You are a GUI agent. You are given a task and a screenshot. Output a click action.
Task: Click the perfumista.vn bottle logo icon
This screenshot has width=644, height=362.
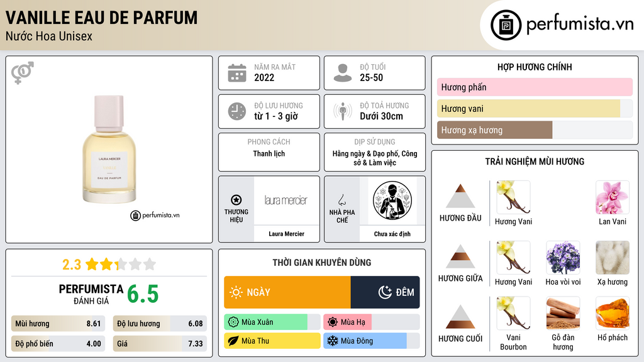[506, 25]
